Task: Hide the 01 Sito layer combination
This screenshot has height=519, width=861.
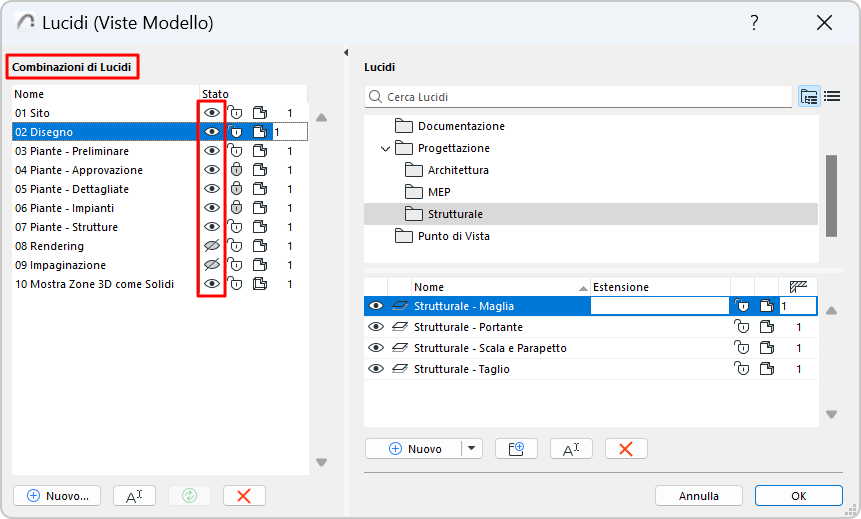Action: pyautogui.click(x=212, y=113)
